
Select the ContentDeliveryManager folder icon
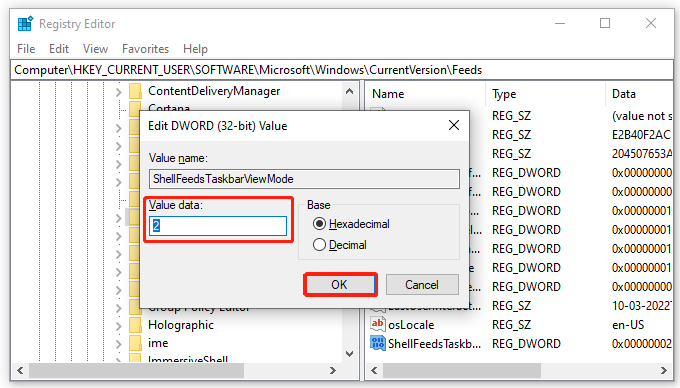[135, 91]
